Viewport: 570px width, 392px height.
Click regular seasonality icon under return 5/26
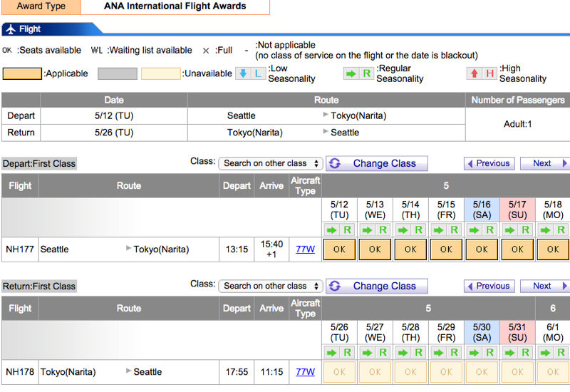click(339, 352)
